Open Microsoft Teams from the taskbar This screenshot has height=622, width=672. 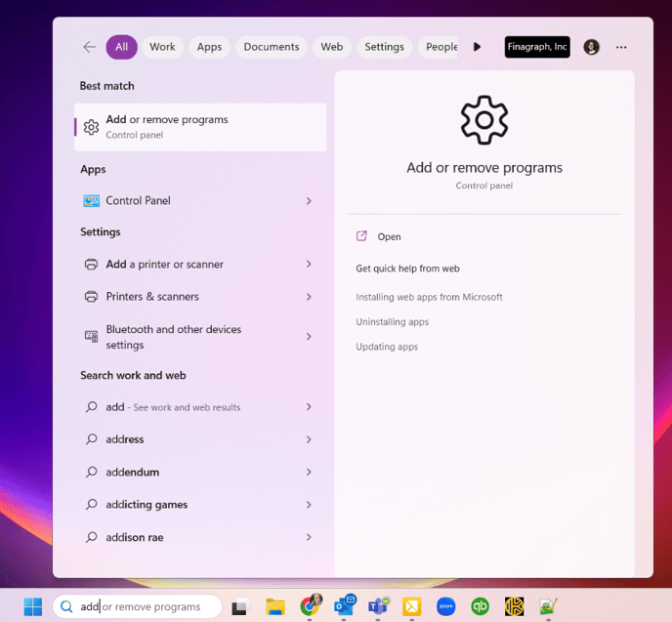point(378,605)
